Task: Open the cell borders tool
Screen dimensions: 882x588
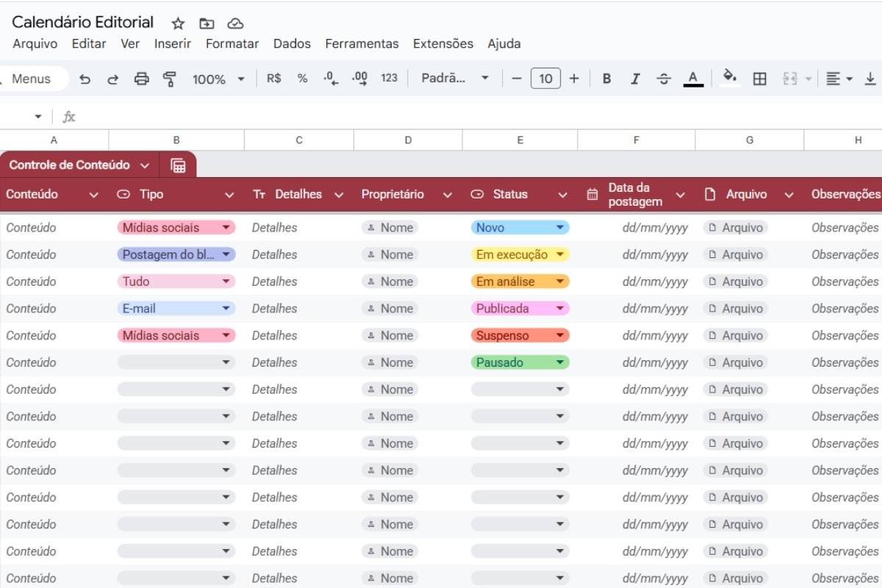Action: pyautogui.click(x=760, y=79)
